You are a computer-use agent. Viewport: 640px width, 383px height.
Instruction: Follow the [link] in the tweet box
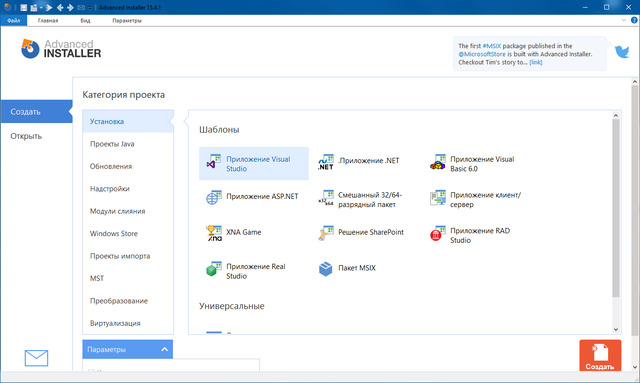536,62
